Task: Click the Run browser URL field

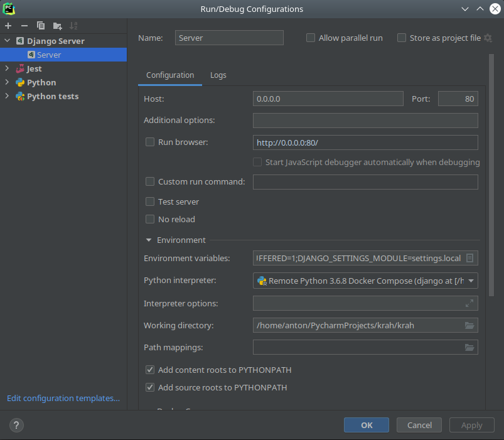Action: click(365, 142)
